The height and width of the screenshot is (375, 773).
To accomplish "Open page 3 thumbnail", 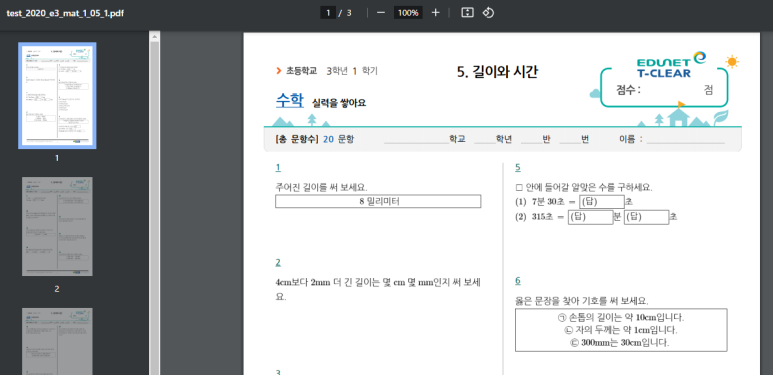I will (x=57, y=341).
